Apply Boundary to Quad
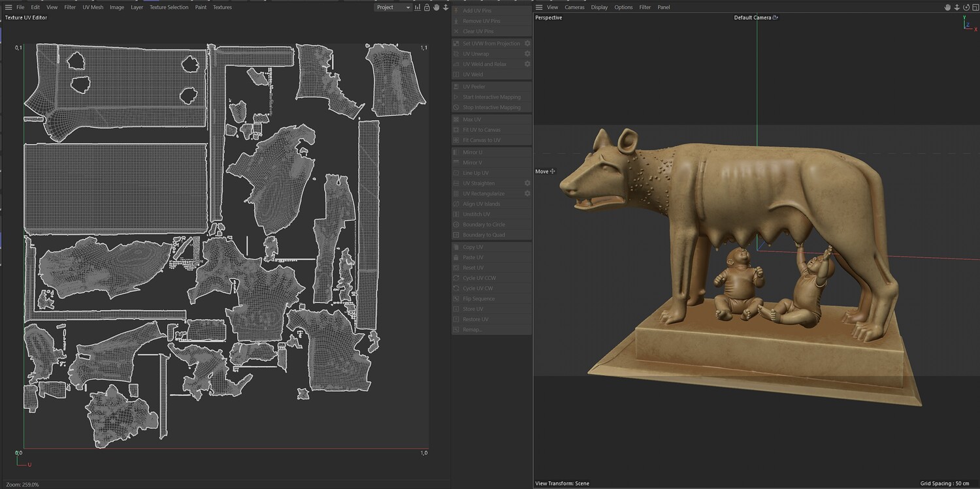 tap(491, 235)
